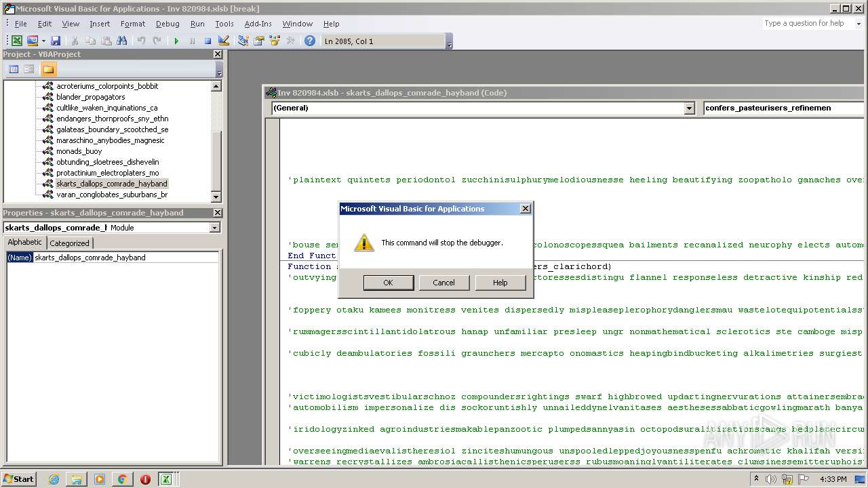Open the Insert object dropdown arrow
This screenshot has height=488, width=868.
click(x=43, y=41)
